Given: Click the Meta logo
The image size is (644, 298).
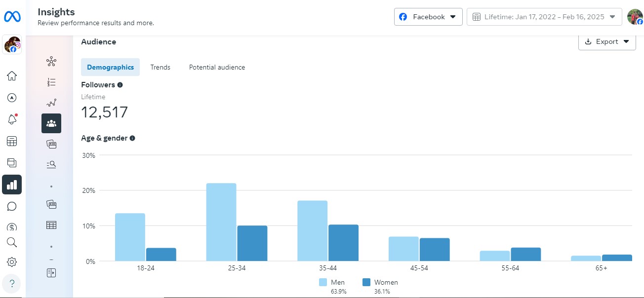Looking at the screenshot, I should tap(12, 17).
